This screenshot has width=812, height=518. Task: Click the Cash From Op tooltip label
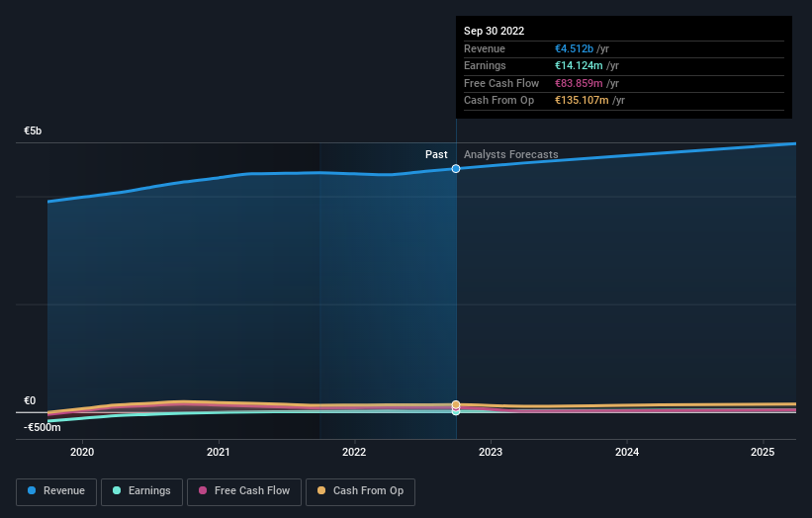[x=498, y=101]
